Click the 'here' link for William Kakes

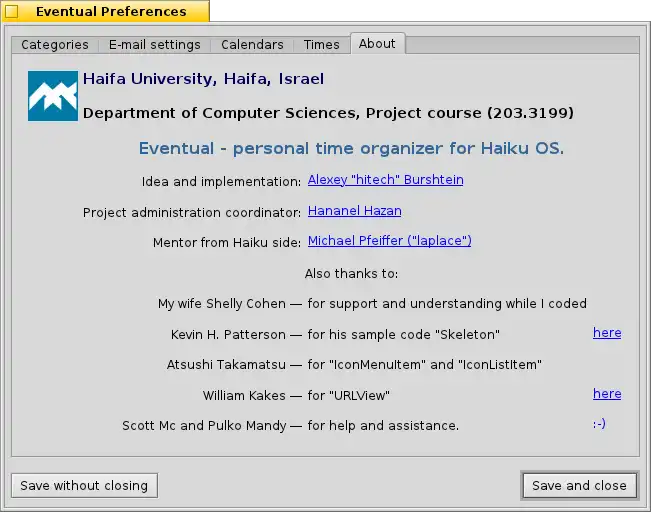pyautogui.click(x=607, y=394)
